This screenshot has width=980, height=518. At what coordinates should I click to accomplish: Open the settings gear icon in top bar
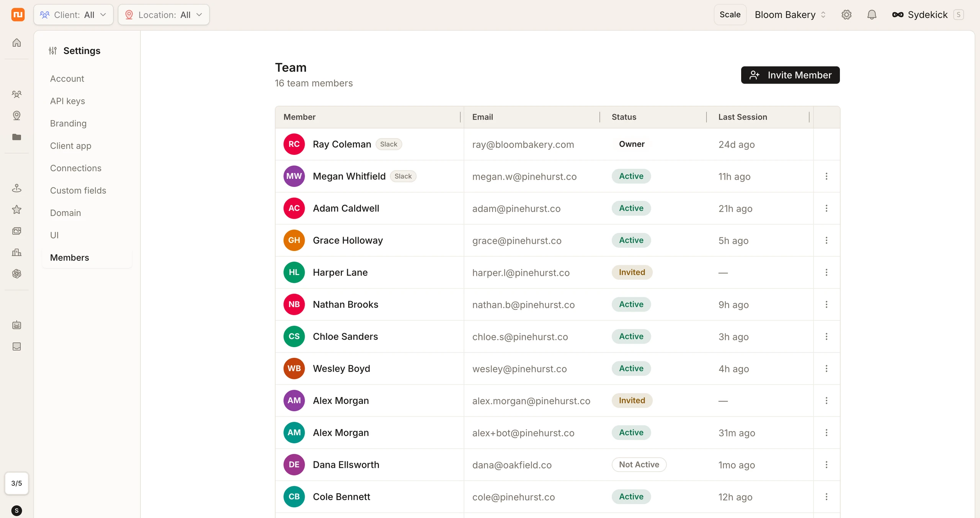(846, 15)
